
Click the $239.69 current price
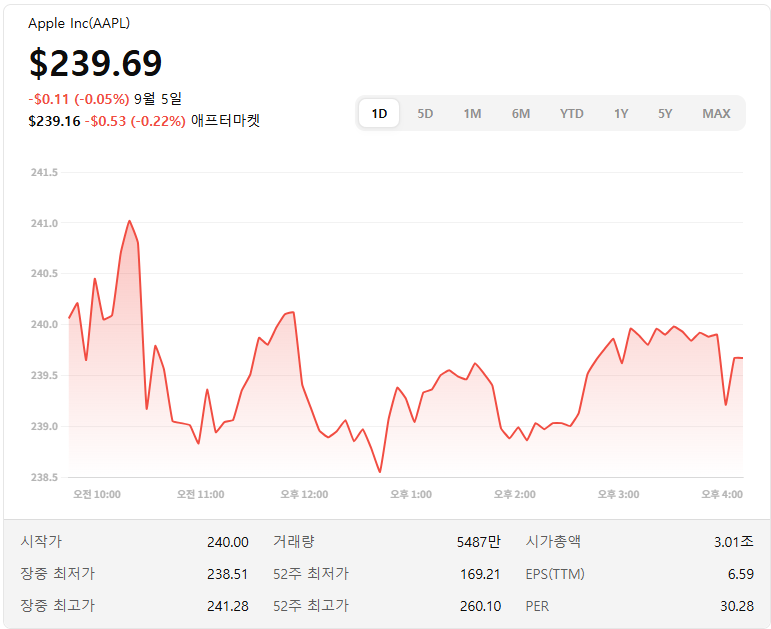[95, 63]
